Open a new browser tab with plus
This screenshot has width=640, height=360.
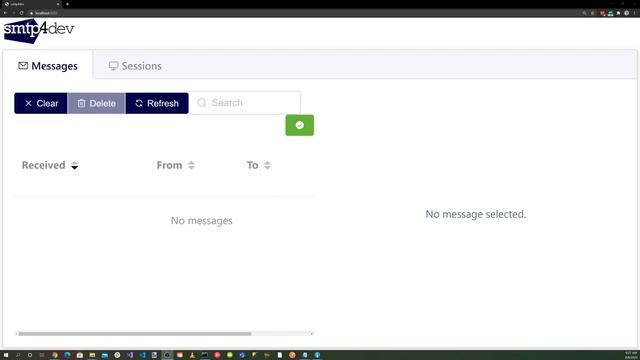coord(67,4)
